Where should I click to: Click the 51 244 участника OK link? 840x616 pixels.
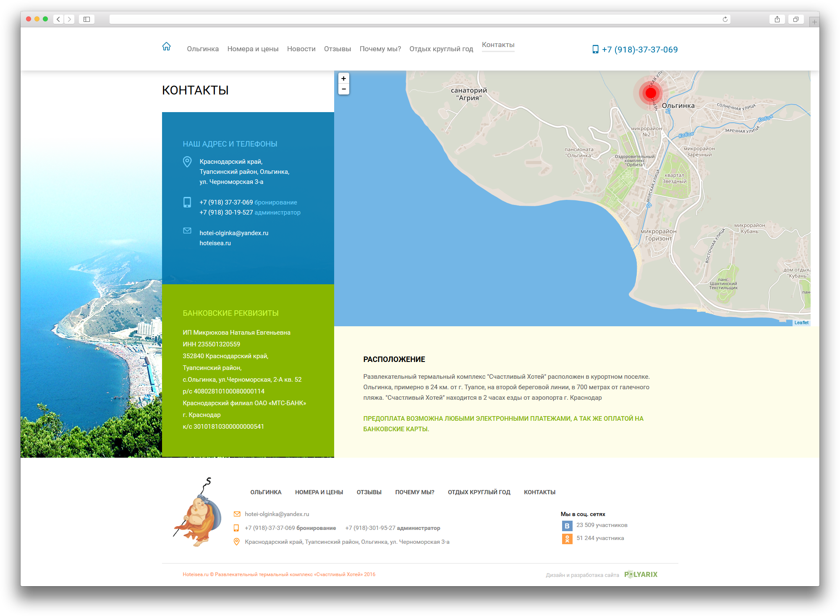pyautogui.click(x=600, y=538)
